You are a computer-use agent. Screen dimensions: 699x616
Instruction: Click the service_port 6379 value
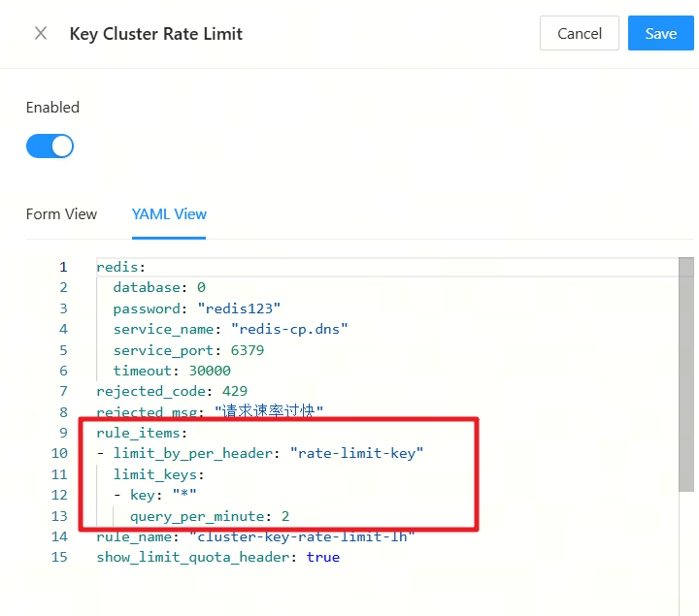248,350
